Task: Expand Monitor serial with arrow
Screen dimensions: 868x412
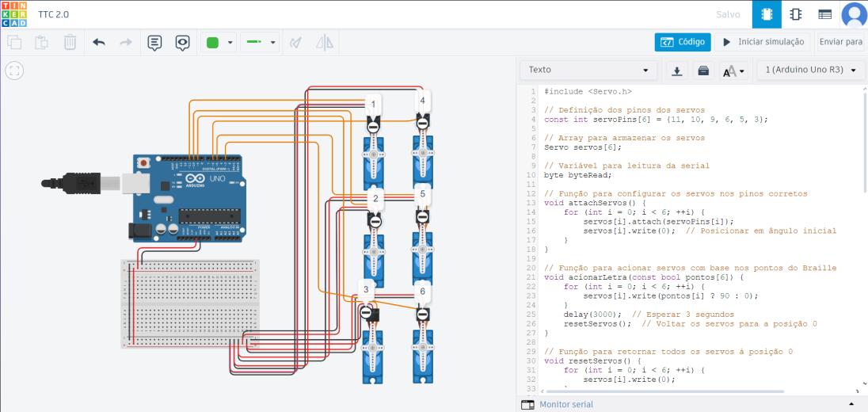Action: click(x=851, y=404)
